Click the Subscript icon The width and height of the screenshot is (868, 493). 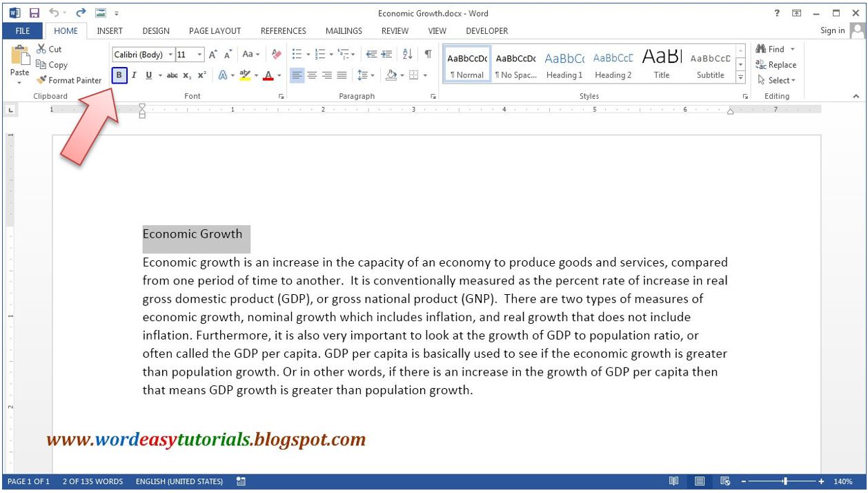[186, 75]
